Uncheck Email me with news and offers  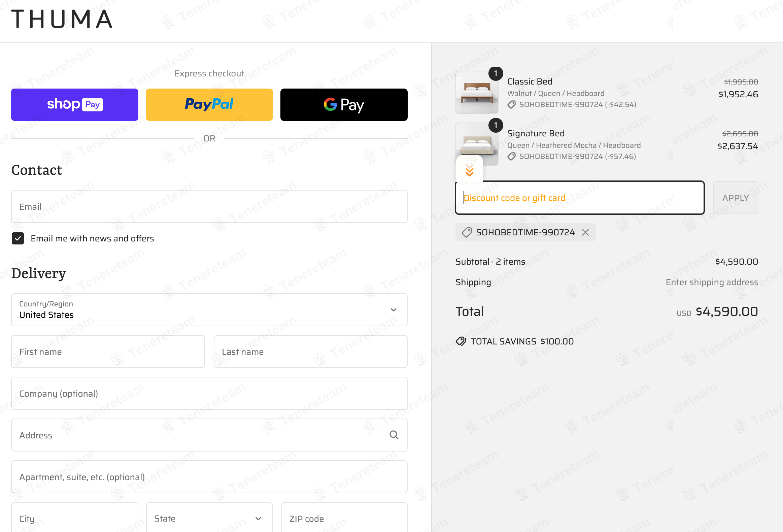point(18,238)
